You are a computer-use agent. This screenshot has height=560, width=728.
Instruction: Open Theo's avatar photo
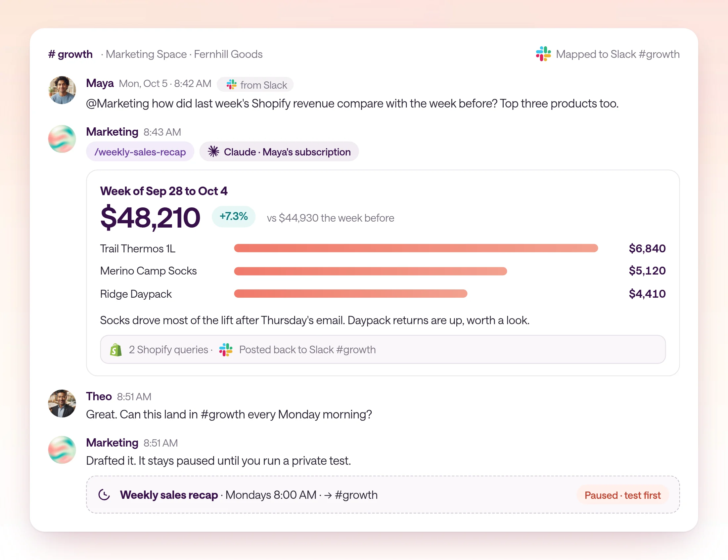(x=62, y=404)
